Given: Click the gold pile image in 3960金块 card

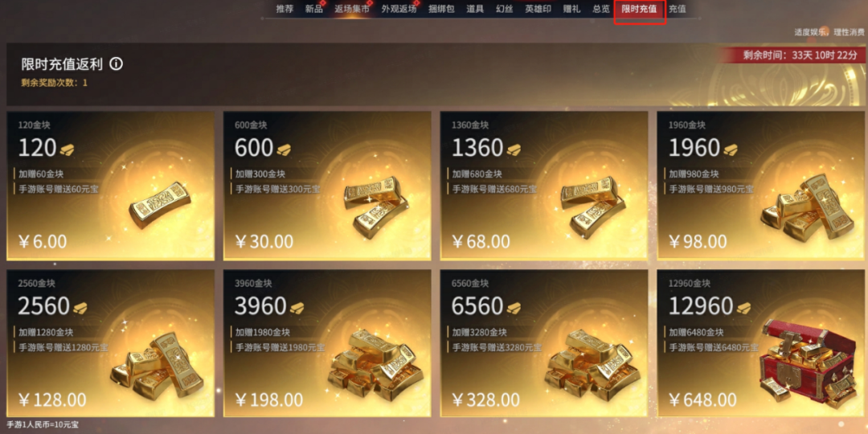Looking at the screenshot, I should (376, 366).
